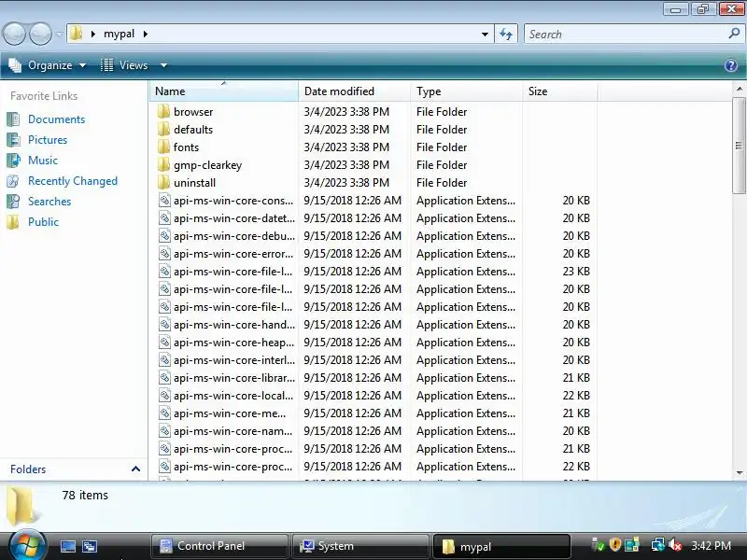Select the uninstall folder icon
Viewport: 747px width, 560px height.
[x=164, y=182]
